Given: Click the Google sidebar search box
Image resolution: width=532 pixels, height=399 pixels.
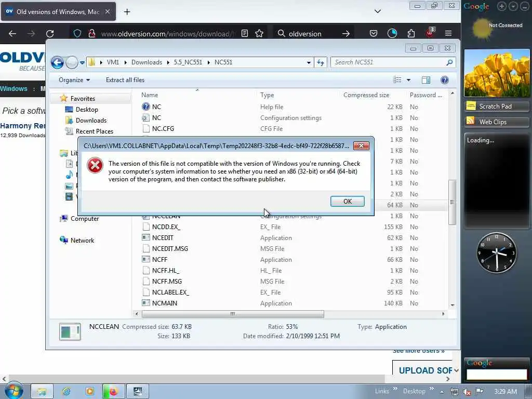Looking at the screenshot, I should 496,374.
